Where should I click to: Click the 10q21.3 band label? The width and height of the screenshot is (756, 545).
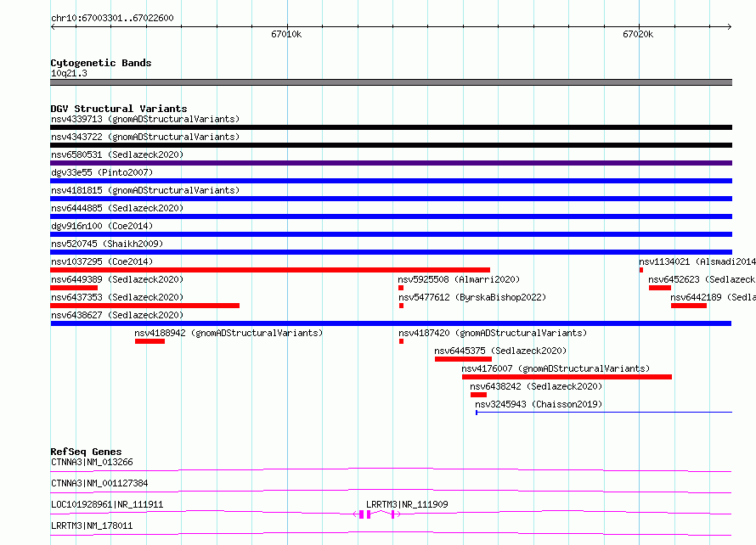(x=69, y=73)
